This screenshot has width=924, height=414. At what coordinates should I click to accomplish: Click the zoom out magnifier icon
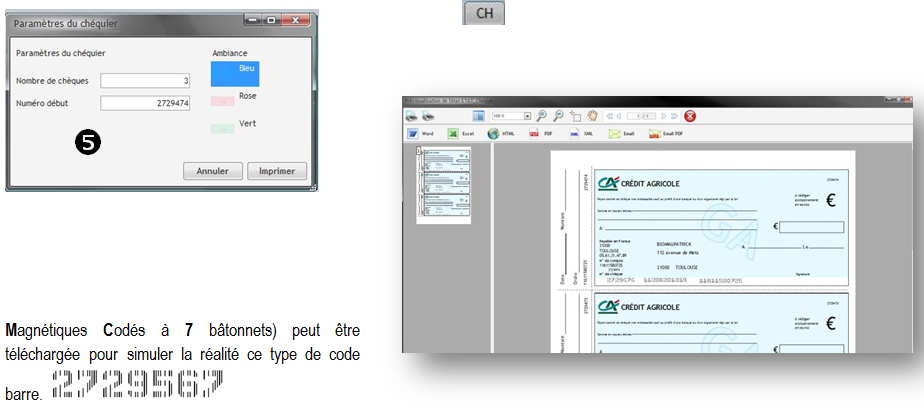click(558, 116)
